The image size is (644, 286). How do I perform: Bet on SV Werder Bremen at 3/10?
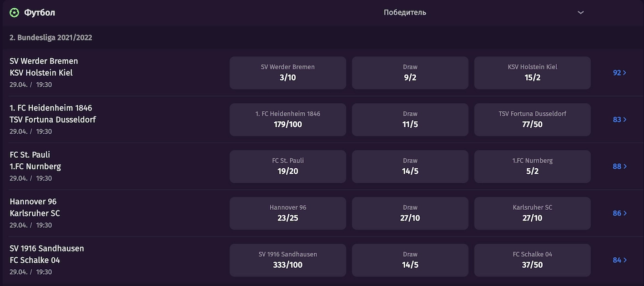(x=288, y=73)
